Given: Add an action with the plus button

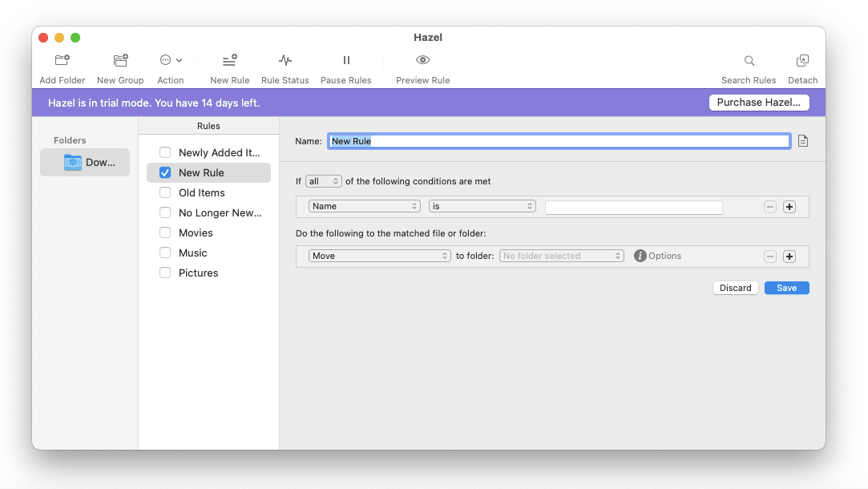Looking at the screenshot, I should [789, 257].
